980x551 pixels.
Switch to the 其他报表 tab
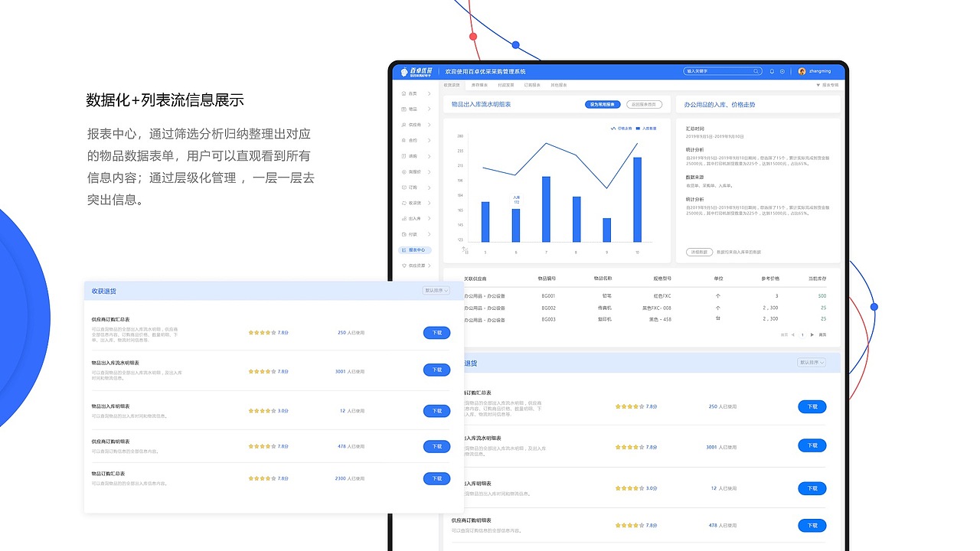tap(558, 85)
